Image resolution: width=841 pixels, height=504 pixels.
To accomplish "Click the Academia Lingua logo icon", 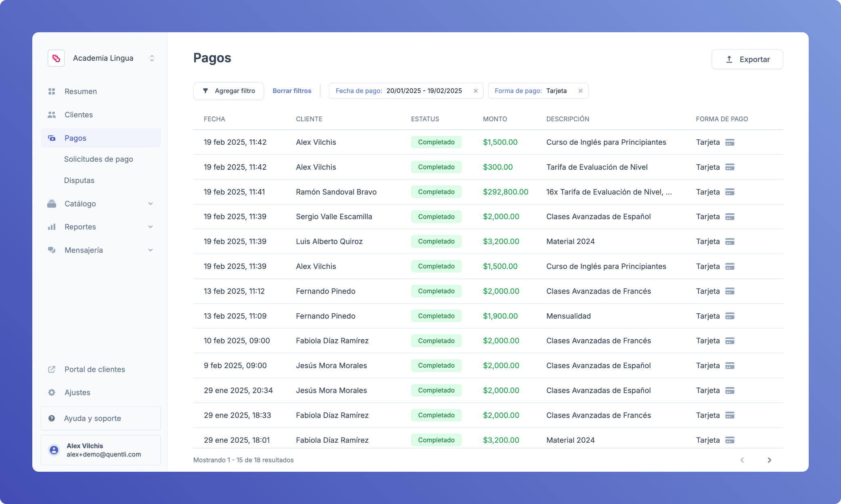I will point(56,58).
